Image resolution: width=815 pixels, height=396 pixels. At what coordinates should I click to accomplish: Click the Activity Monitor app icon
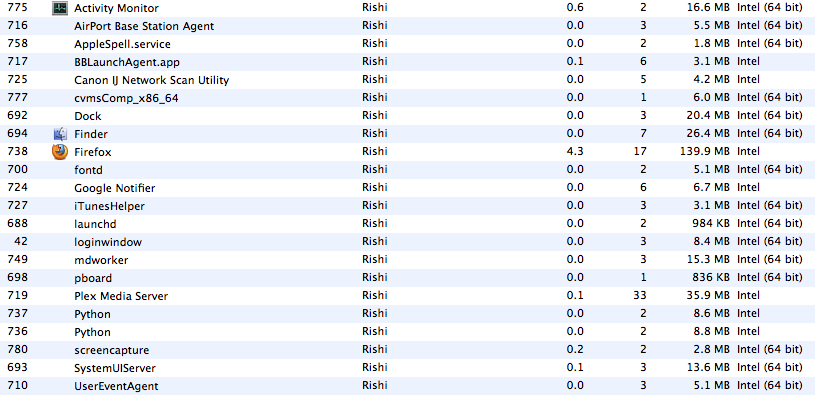tap(60, 8)
